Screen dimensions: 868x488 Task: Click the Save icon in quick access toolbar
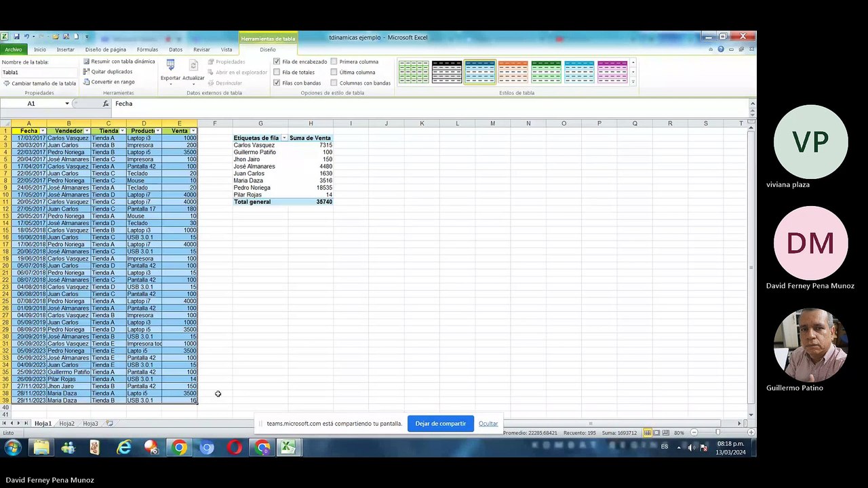(16, 37)
